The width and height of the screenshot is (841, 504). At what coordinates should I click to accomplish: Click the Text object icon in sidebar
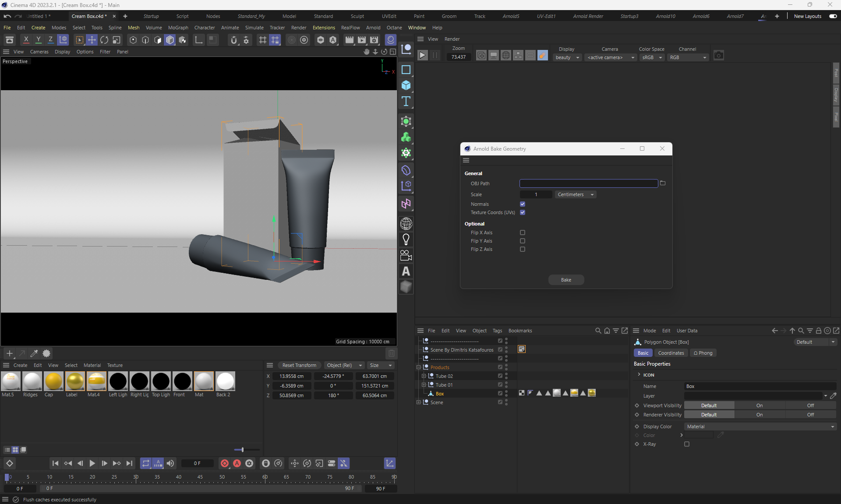[x=406, y=102]
